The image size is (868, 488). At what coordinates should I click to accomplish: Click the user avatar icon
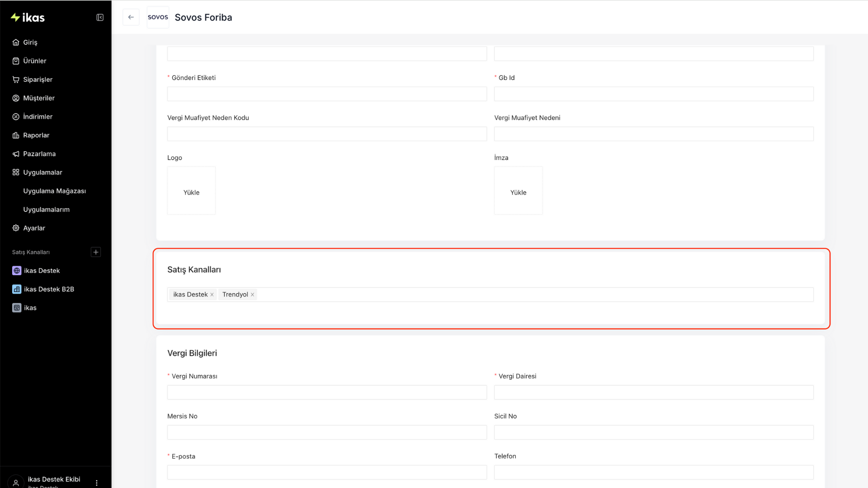coord(16,483)
